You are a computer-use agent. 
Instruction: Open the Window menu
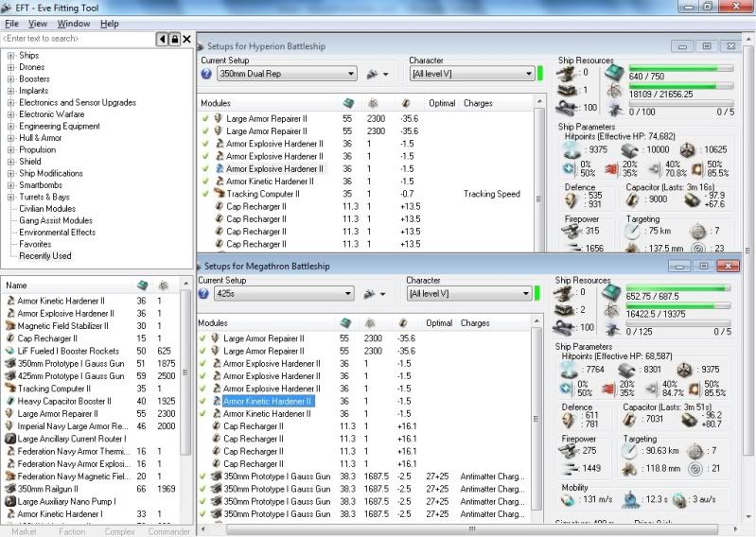pyautogui.click(x=74, y=24)
